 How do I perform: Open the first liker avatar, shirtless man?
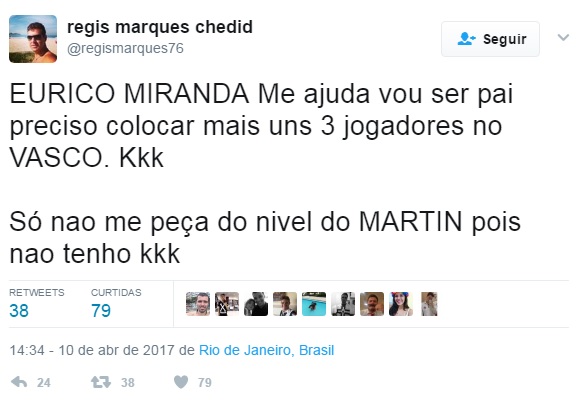[x=198, y=304]
